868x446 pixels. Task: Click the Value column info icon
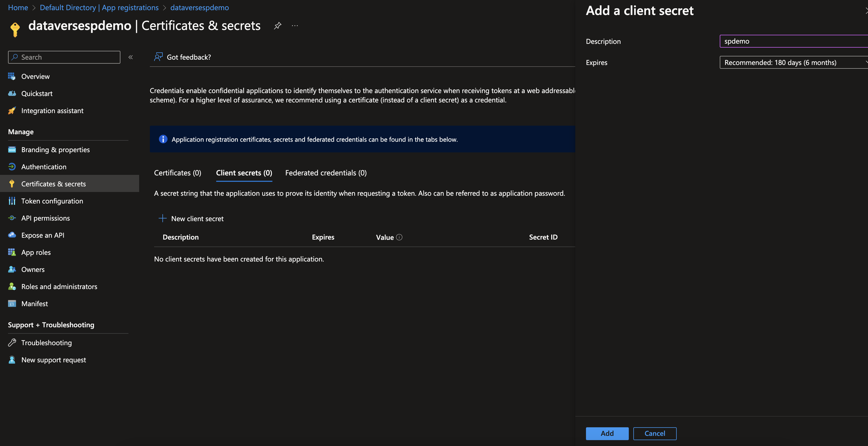click(399, 237)
